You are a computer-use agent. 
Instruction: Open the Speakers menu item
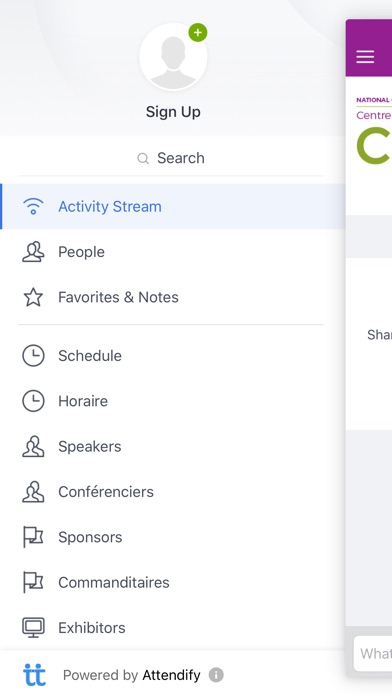(173, 446)
